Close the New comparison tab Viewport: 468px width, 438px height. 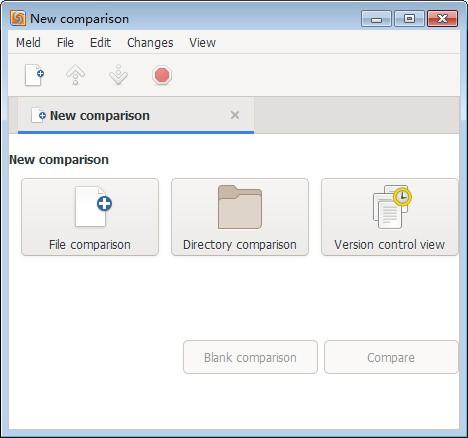coord(235,115)
